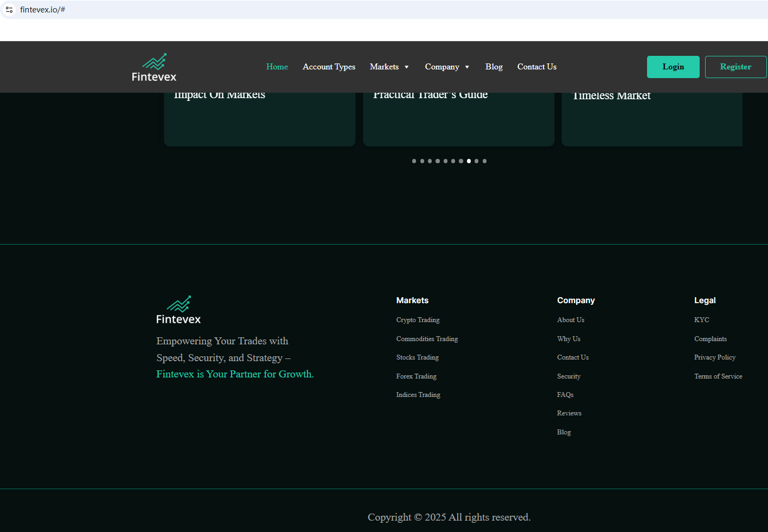Open site information icon in address bar
This screenshot has height=532, width=768.
pos(9,10)
